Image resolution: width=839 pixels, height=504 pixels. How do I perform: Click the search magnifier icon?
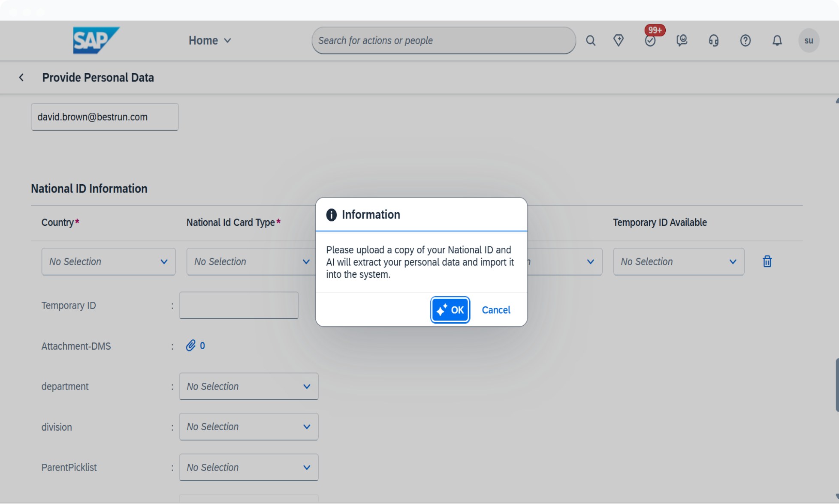click(591, 40)
